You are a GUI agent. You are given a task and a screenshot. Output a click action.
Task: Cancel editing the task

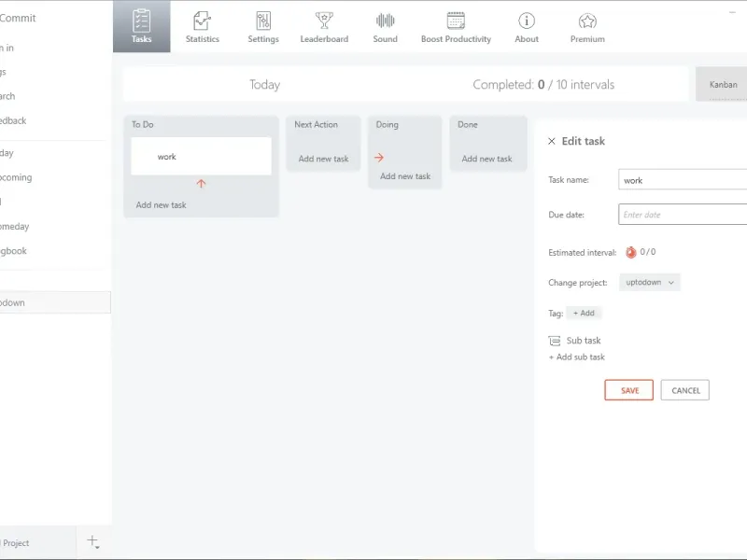pyautogui.click(x=685, y=390)
